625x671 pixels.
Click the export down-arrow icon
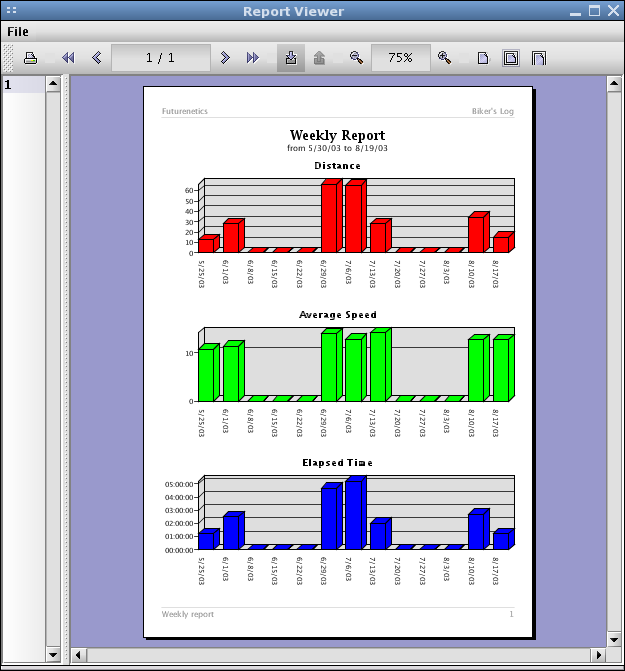pos(291,58)
